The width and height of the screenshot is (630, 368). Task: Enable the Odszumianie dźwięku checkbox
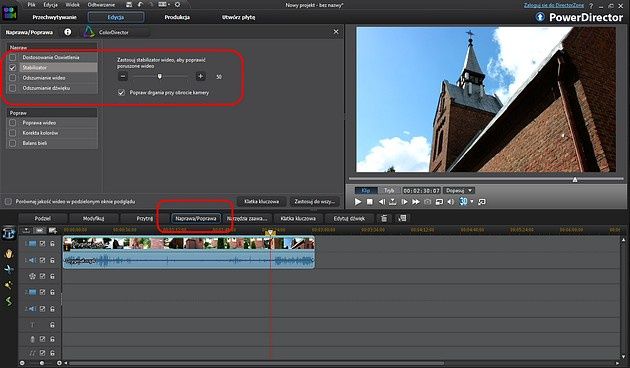tap(12, 88)
